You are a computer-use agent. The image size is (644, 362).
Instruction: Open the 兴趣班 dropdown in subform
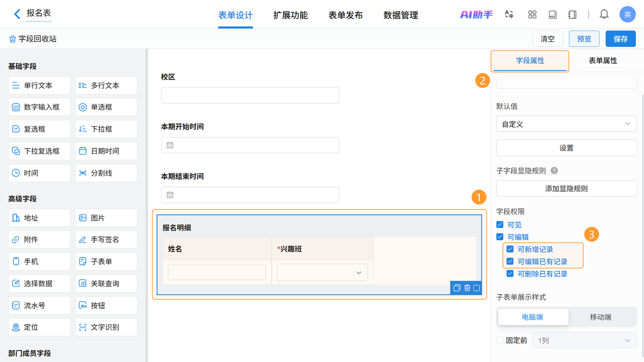(322, 273)
